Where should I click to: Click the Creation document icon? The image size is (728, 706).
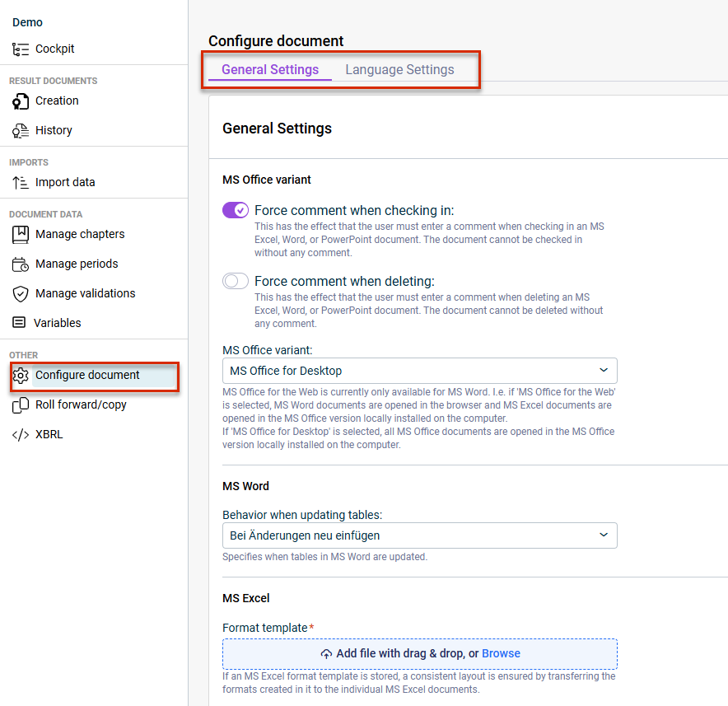tap(20, 101)
